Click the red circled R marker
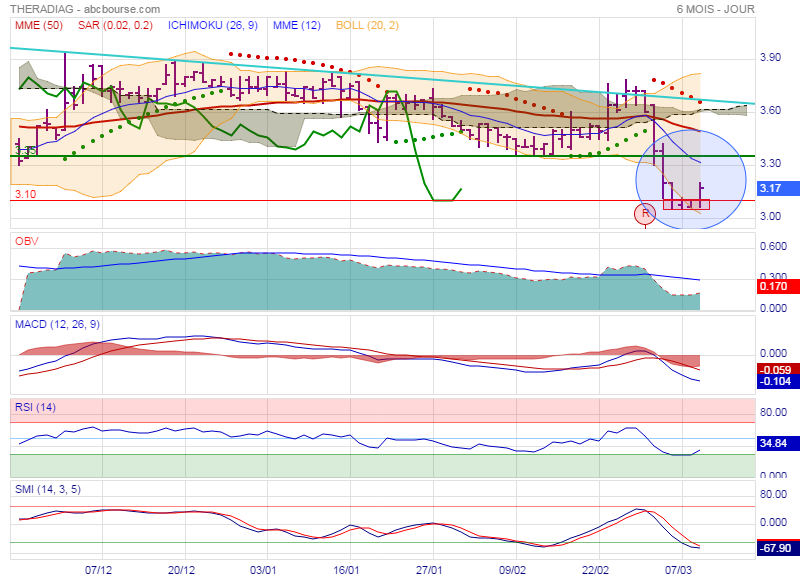Viewport: 800px width, 580px height. pyautogui.click(x=645, y=214)
